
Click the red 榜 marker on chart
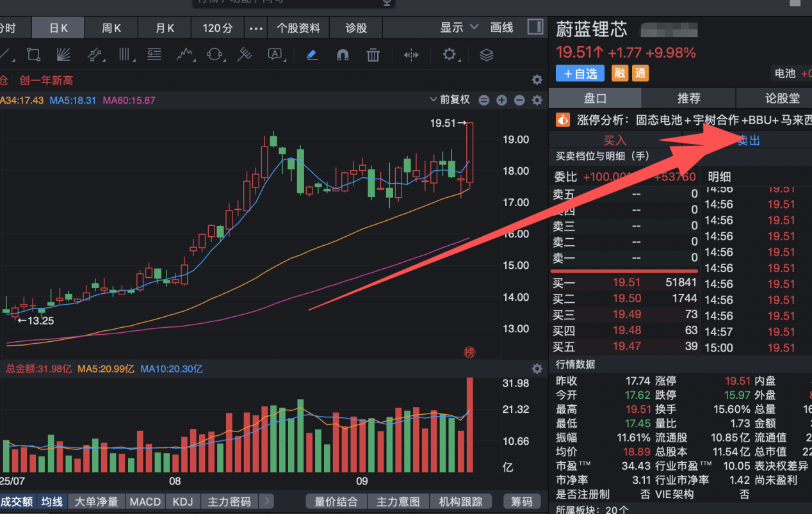[x=470, y=352]
